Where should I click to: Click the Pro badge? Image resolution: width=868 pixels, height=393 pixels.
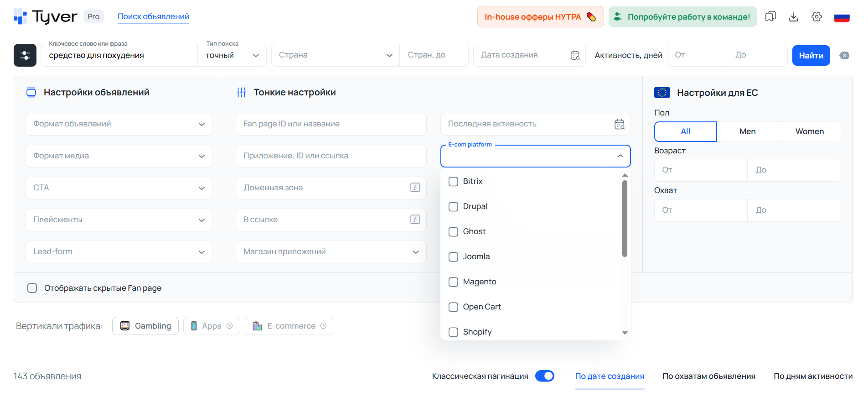pyautogui.click(x=93, y=16)
